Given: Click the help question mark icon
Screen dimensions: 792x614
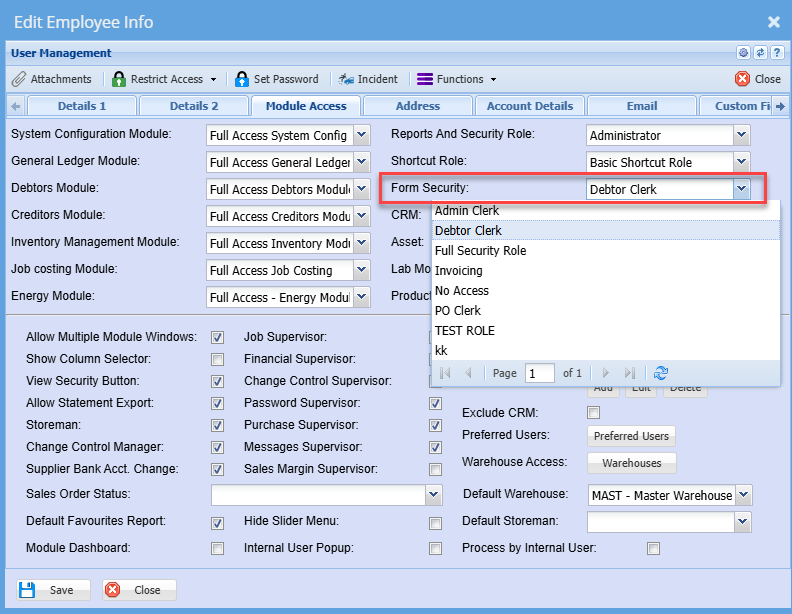Looking at the screenshot, I should click(775, 52).
